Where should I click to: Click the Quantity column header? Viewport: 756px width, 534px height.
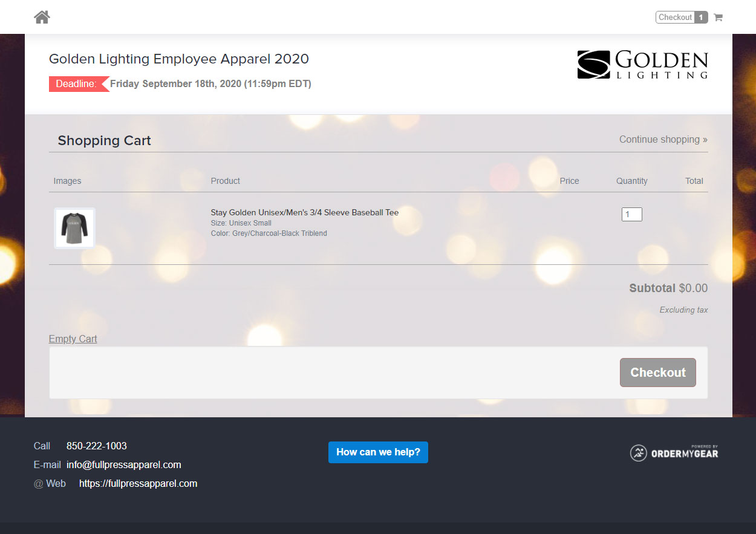click(631, 181)
